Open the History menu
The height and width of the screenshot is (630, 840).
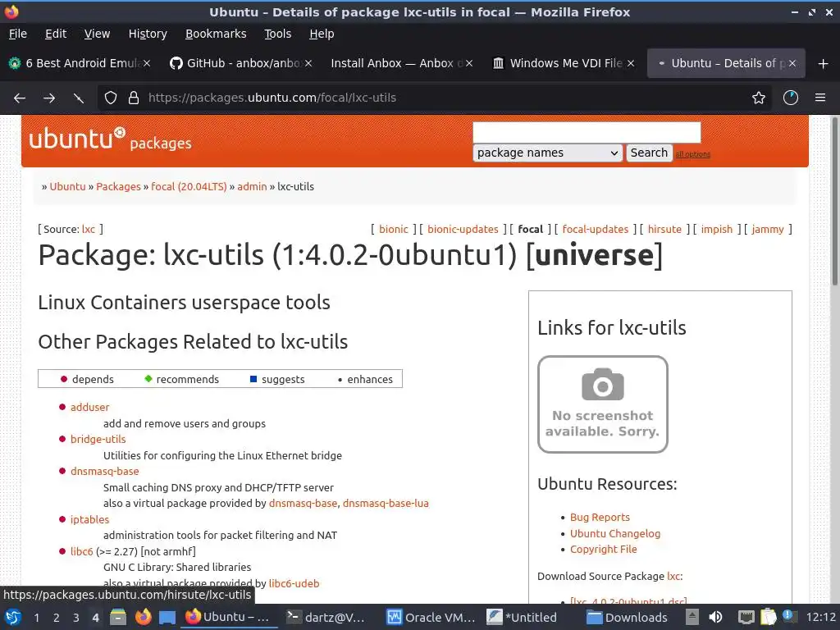coord(148,34)
